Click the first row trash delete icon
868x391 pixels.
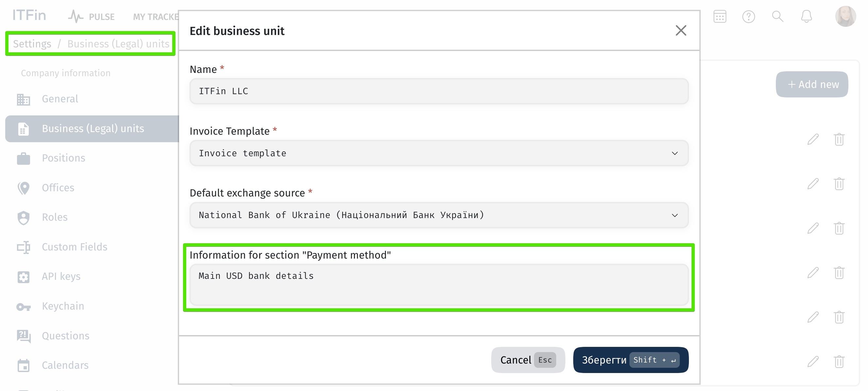[x=839, y=139]
